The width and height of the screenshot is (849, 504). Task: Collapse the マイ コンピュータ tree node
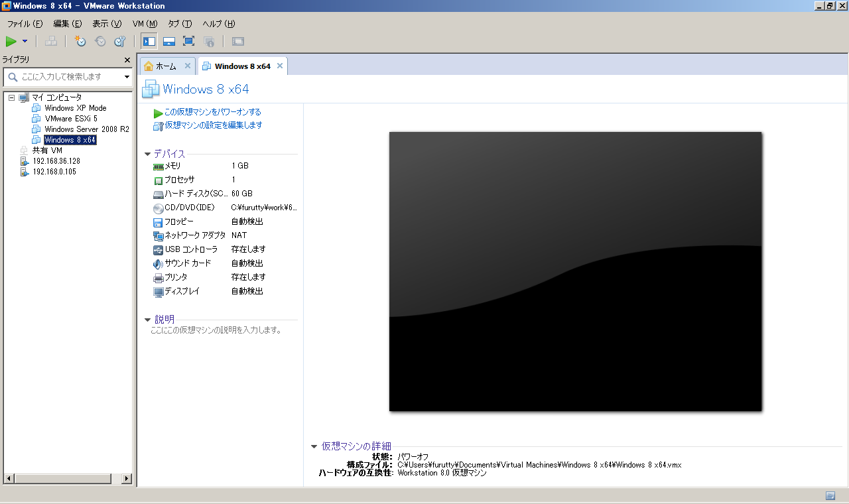pos(11,97)
